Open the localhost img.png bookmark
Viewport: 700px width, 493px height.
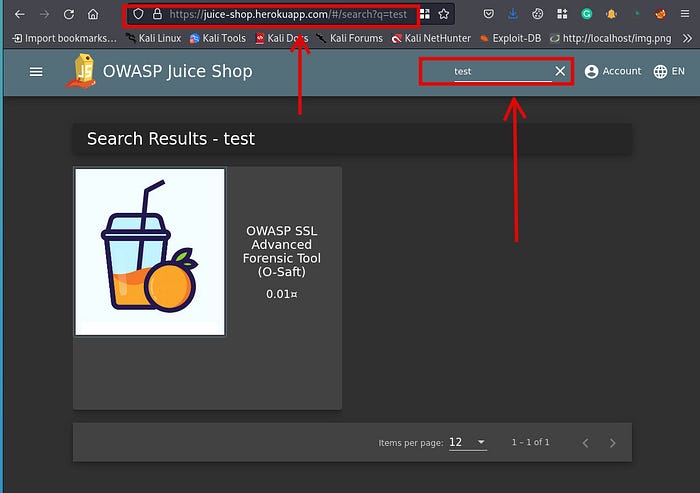611,38
